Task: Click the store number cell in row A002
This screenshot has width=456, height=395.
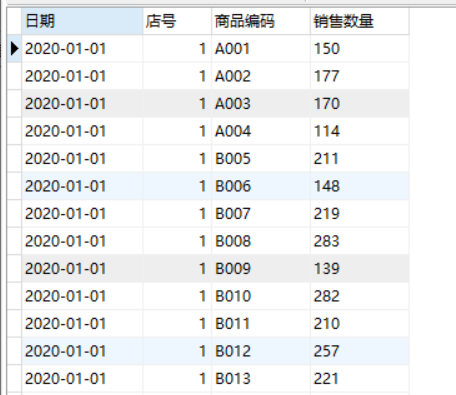Action: pos(177,76)
